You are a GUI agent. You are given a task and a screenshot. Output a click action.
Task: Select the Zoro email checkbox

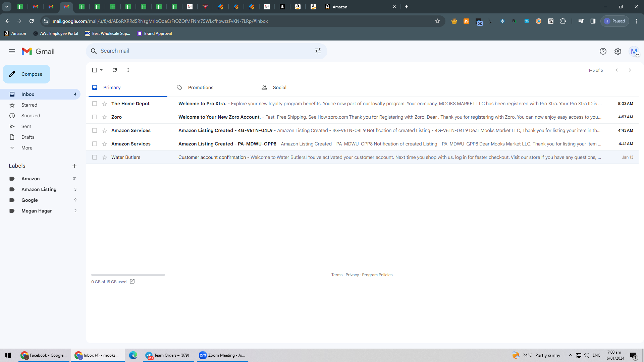pos(95,117)
